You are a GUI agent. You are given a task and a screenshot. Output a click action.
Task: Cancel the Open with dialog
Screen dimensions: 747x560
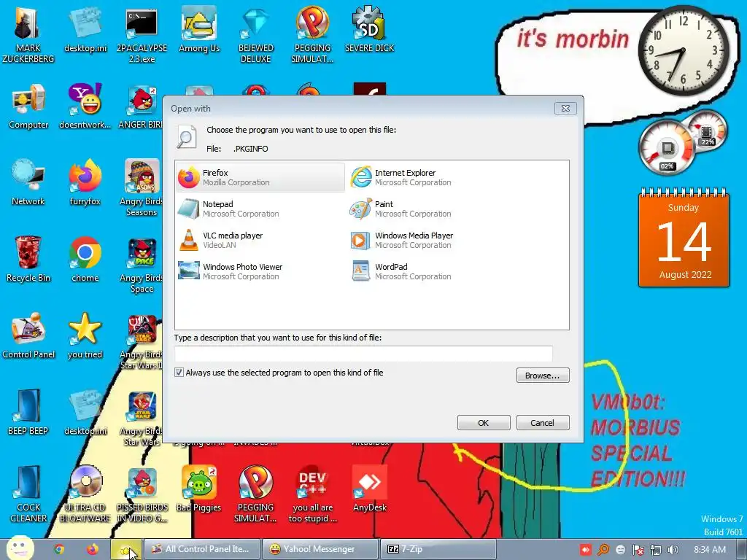coord(543,423)
